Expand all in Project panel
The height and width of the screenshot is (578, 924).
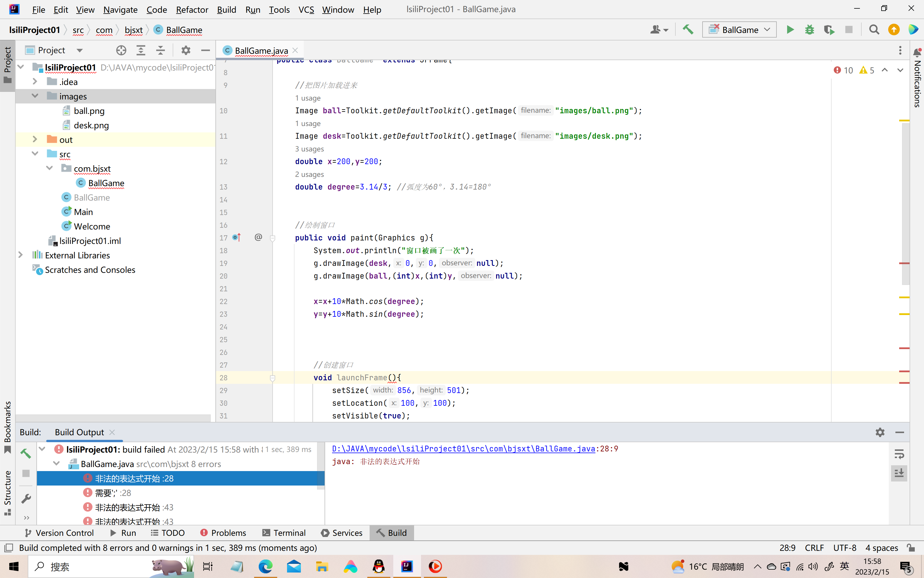click(141, 51)
